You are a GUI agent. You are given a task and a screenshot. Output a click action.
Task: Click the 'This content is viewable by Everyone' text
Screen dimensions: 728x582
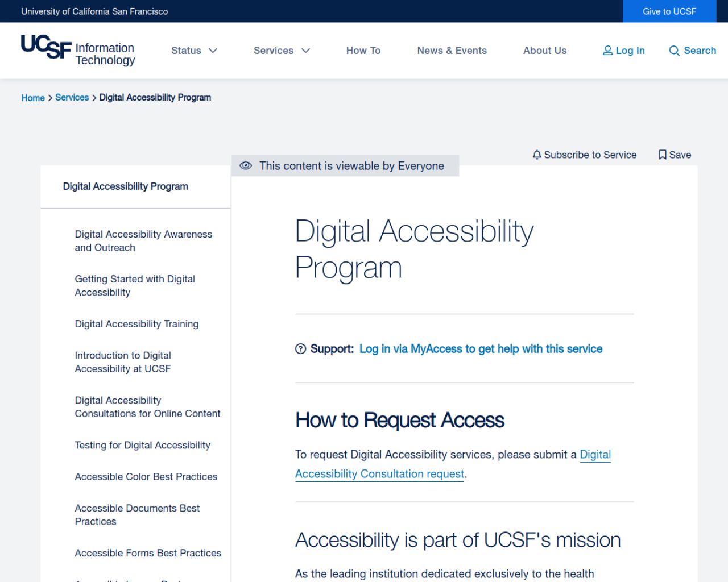coord(351,166)
